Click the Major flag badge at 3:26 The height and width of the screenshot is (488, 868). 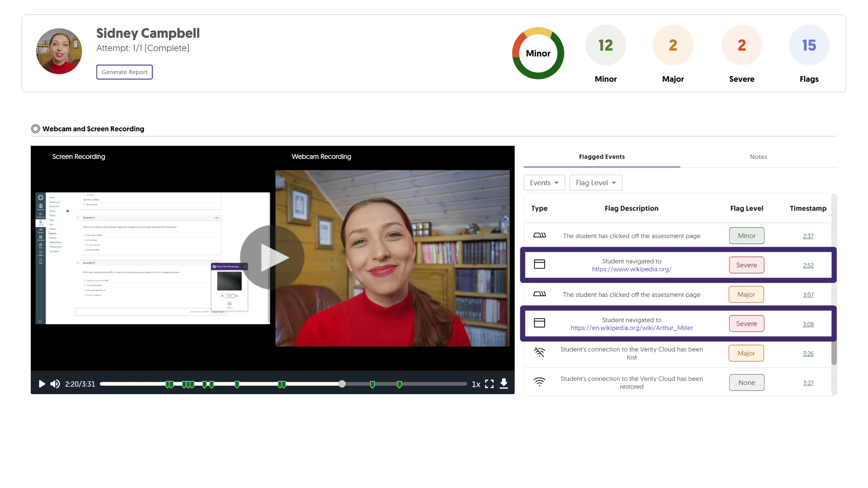pyautogui.click(x=746, y=353)
